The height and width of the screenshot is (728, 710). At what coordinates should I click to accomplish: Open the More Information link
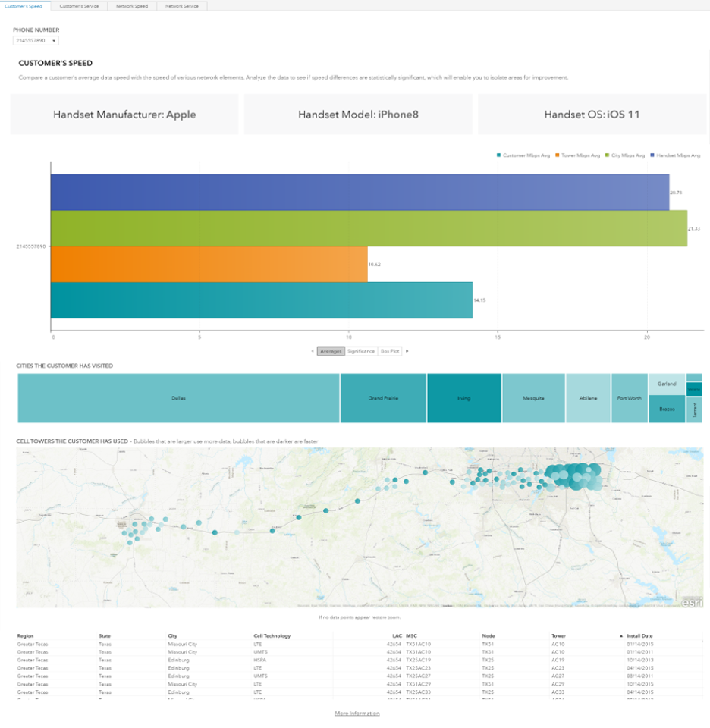point(357,714)
